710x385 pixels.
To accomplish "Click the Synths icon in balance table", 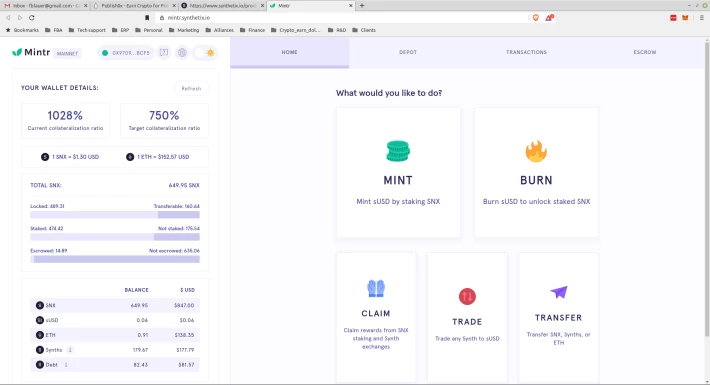I will point(40,350).
